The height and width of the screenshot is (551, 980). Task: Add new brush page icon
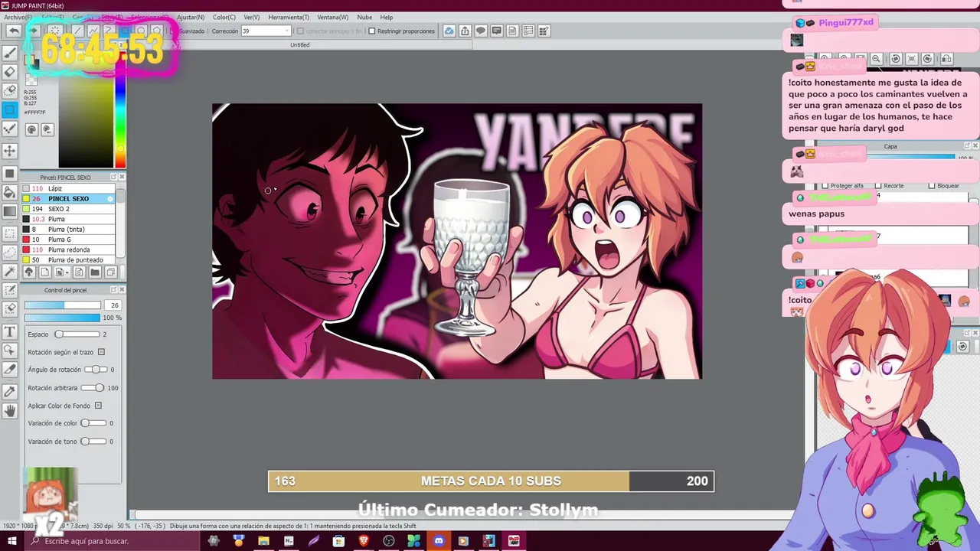tap(44, 272)
